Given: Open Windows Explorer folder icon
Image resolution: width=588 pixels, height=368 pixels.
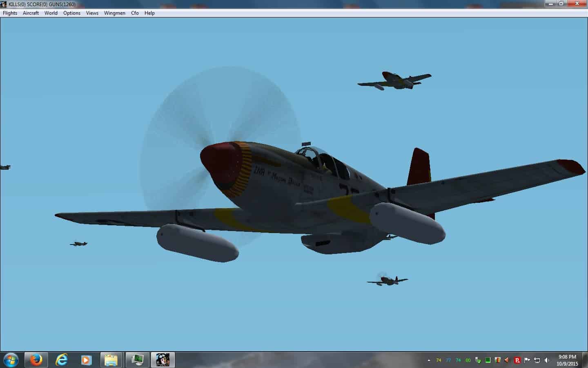Looking at the screenshot, I should 111,360.
